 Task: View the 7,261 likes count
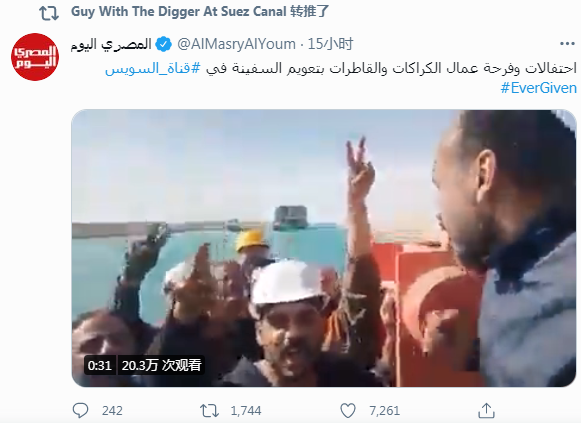pyautogui.click(x=384, y=411)
